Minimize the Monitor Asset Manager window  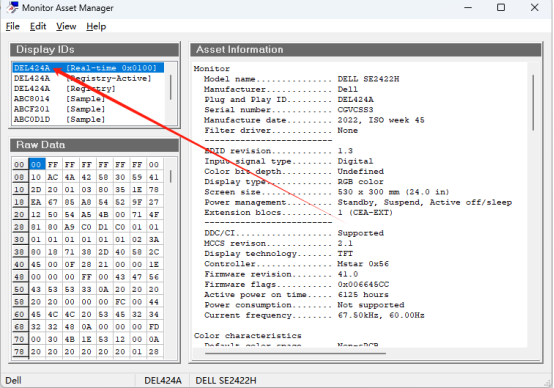(x=468, y=7)
